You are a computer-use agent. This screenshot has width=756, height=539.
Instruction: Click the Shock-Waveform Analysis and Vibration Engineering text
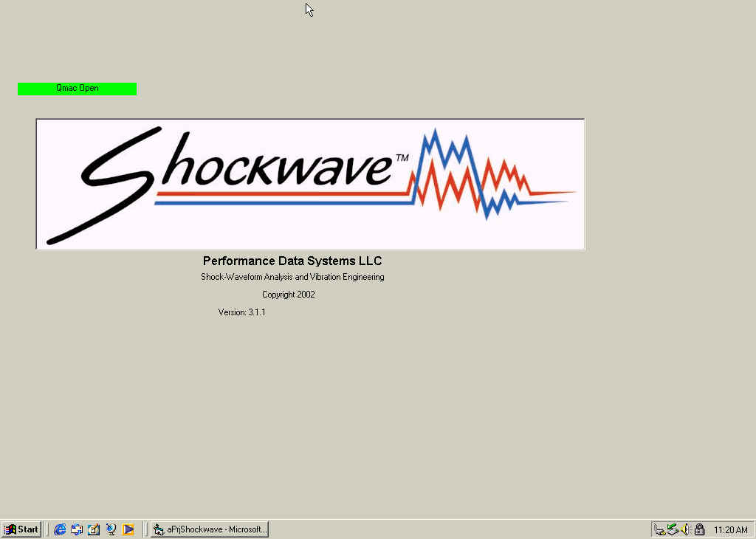292,277
